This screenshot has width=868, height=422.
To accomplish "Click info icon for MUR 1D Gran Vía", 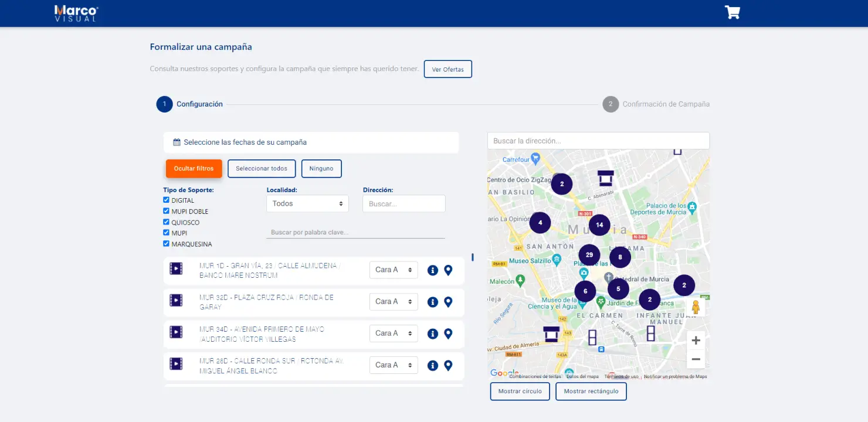I will coord(433,270).
